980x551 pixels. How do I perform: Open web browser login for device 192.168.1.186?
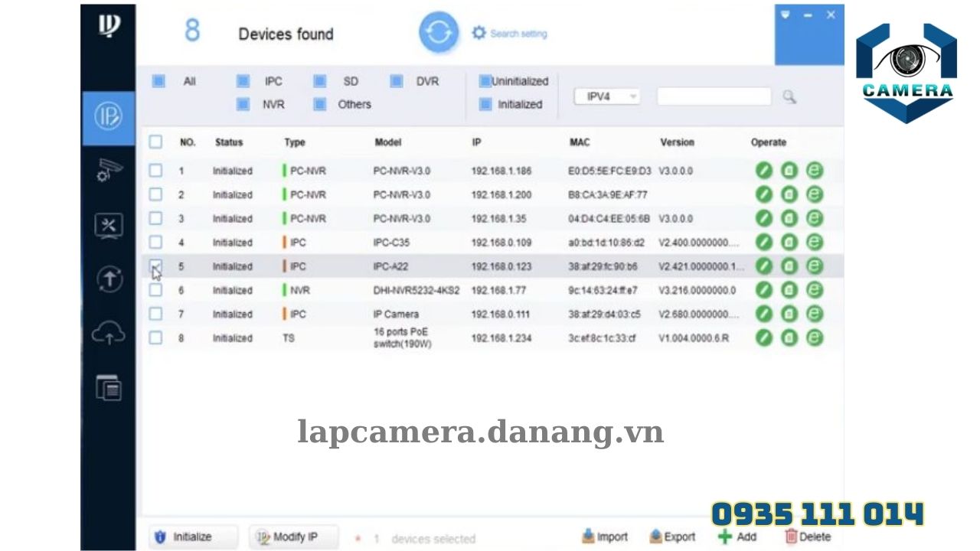[x=814, y=171]
